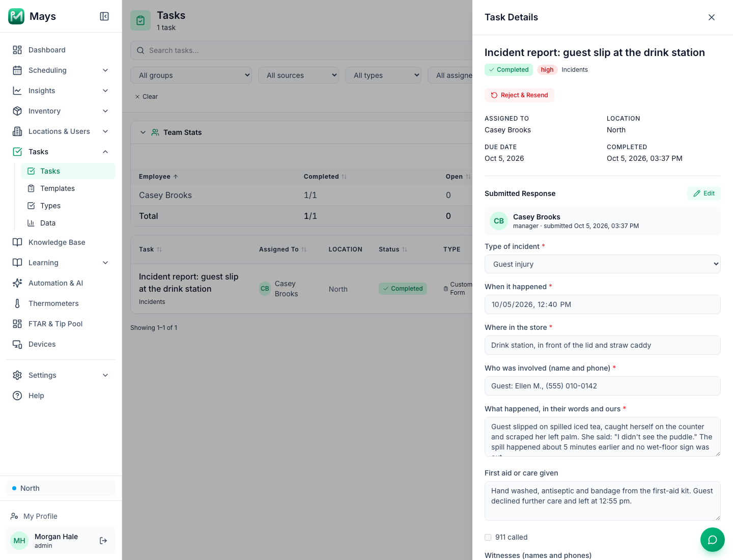Expand the Locations & Users chevron

click(105, 131)
